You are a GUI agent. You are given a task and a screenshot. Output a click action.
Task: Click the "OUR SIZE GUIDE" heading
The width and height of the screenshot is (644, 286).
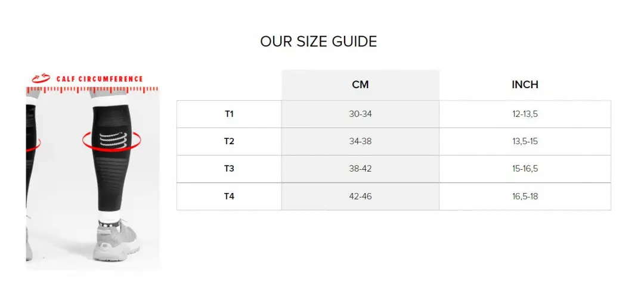click(318, 42)
